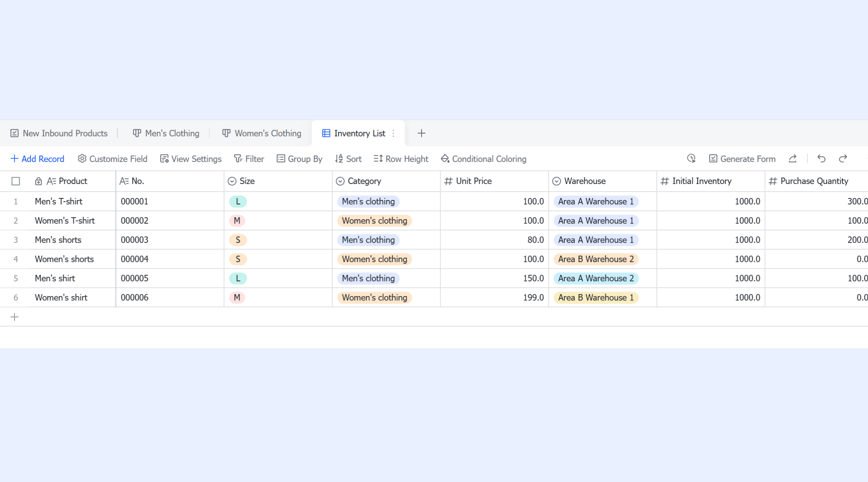Click the 200.0 purchase quantity cell
868x482 pixels.
click(816, 240)
